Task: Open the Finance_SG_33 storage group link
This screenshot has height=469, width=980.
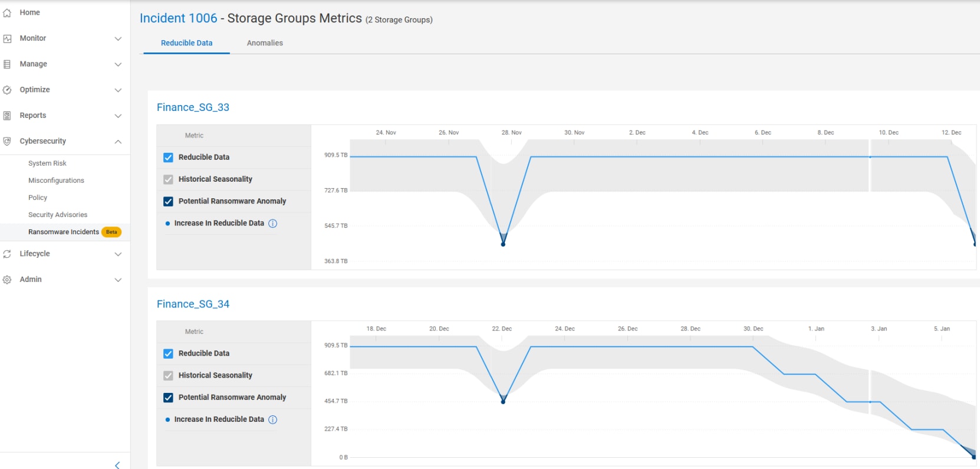Action: point(193,107)
